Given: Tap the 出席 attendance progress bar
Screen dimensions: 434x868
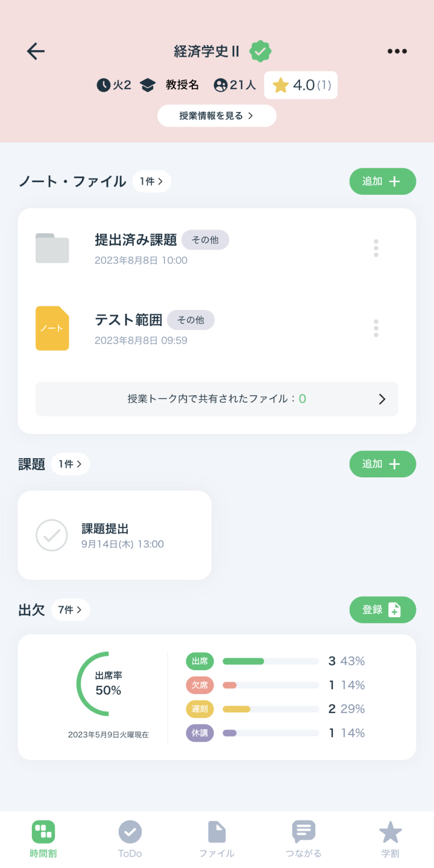Looking at the screenshot, I should click(271, 661).
